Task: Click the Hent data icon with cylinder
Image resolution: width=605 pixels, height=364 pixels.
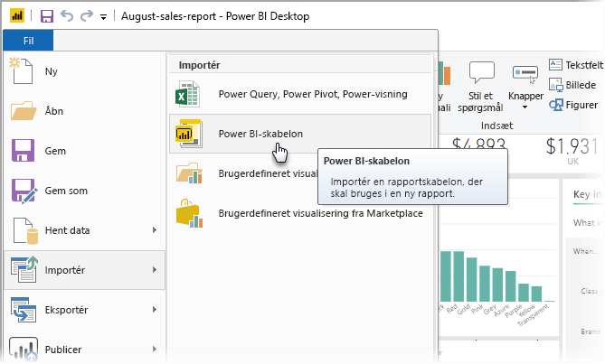Action: [25, 230]
